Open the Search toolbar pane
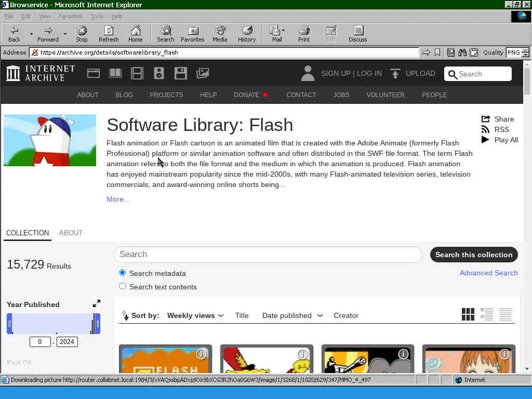 tap(166, 34)
